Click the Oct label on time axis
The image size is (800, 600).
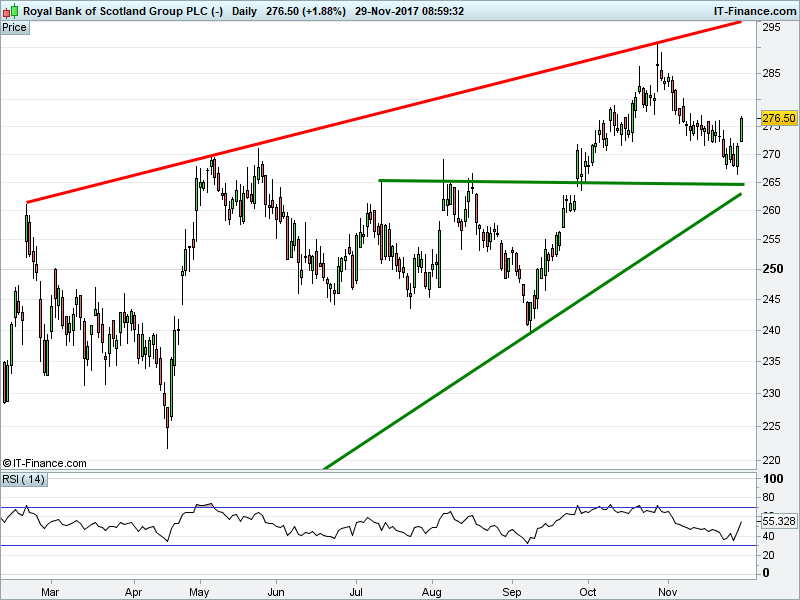(x=588, y=592)
